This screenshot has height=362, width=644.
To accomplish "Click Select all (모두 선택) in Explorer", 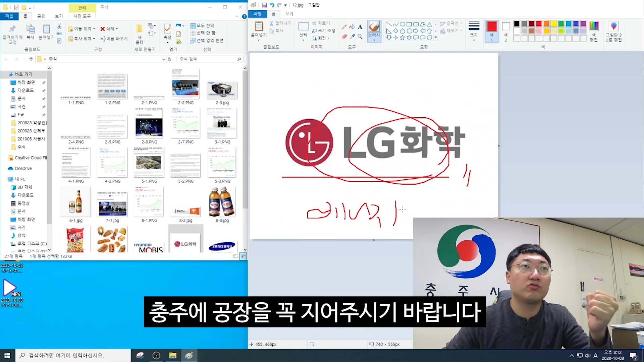I will click(x=202, y=25).
